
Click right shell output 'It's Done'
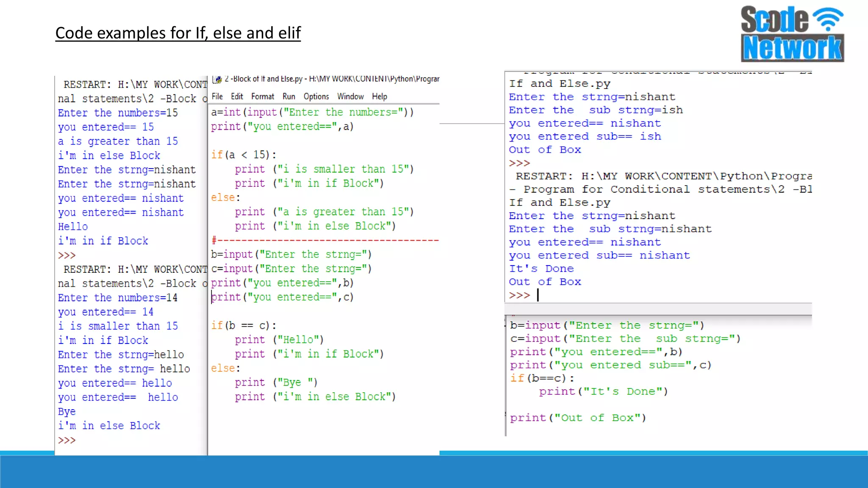tap(541, 269)
